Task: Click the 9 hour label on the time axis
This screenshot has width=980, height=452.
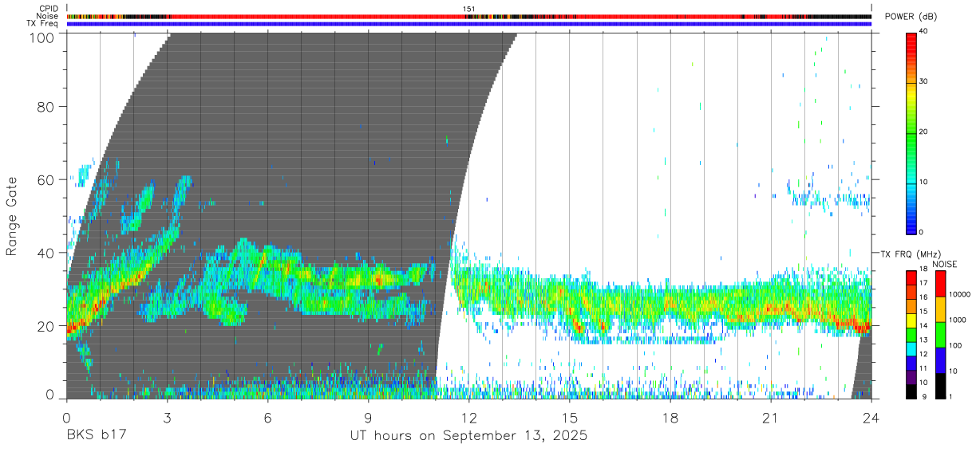Action: [x=369, y=418]
